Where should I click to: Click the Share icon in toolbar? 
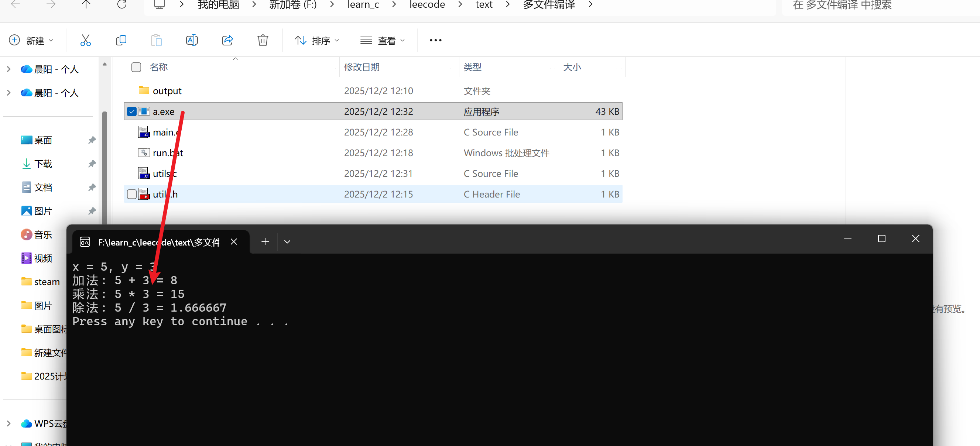coord(227,40)
